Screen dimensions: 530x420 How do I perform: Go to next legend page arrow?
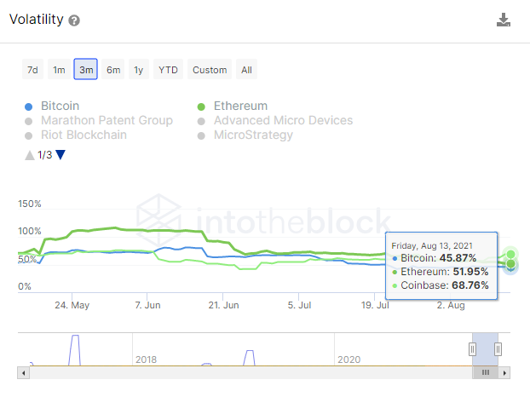pyautogui.click(x=60, y=155)
